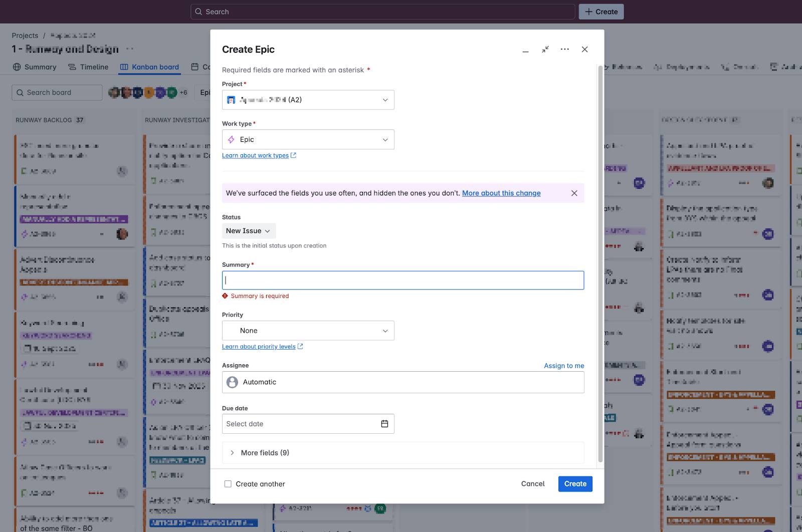Click the Epic work type icon

point(234,139)
